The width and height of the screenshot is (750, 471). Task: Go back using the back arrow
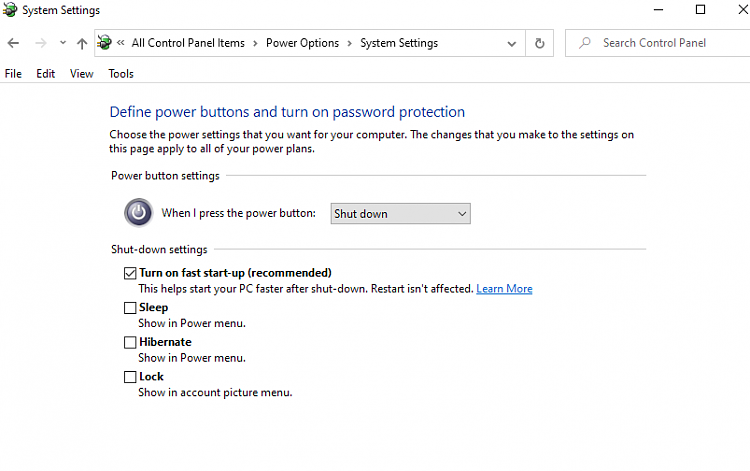pyautogui.click(x=13, y=43)
